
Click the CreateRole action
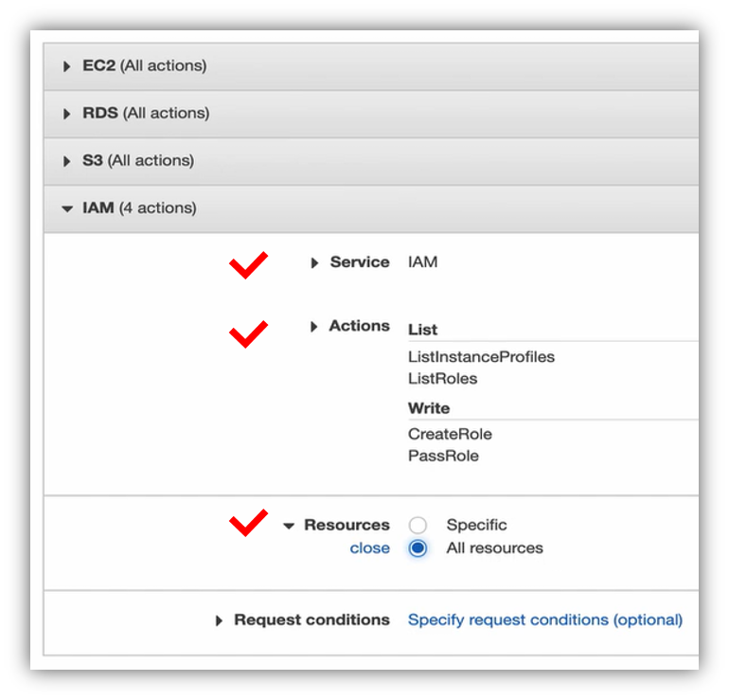point(450,435)
